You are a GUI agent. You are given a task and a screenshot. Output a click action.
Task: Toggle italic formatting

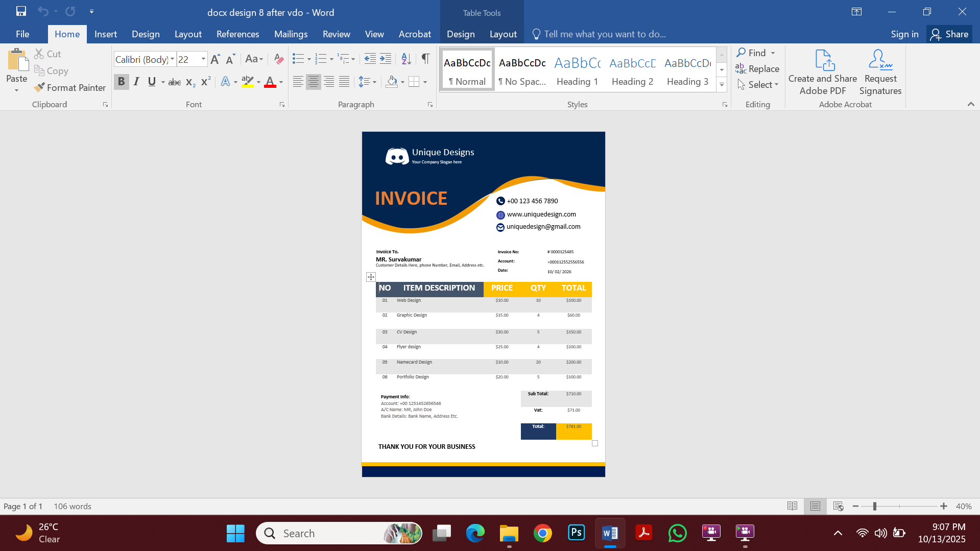pos(136,82)
